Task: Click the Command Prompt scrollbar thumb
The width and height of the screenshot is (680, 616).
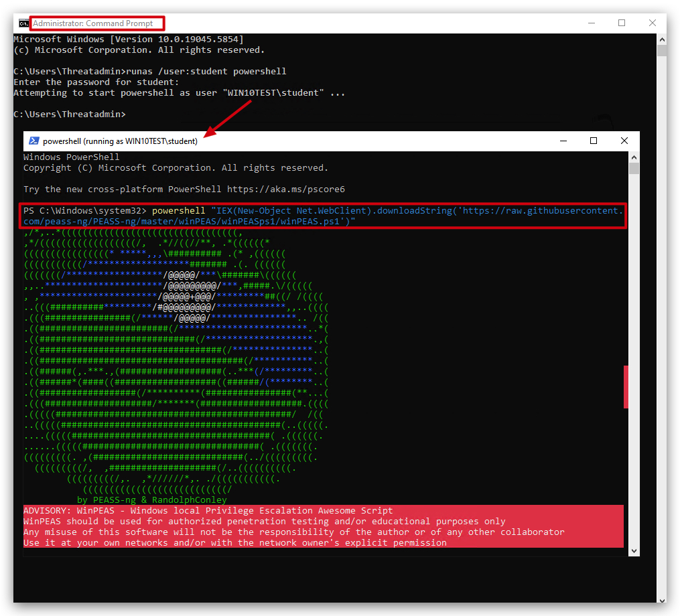Action: tap(662, 51)
